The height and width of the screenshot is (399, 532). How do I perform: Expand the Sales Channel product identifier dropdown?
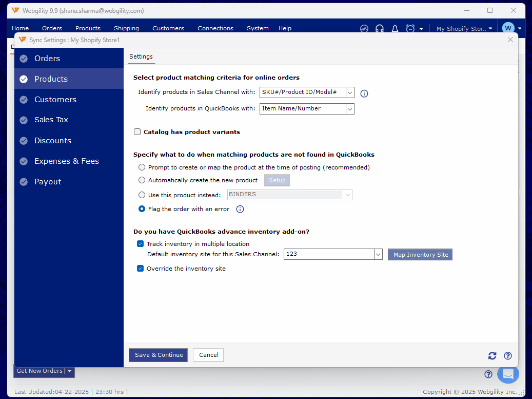pyautogui.click(x=350, y=92)
